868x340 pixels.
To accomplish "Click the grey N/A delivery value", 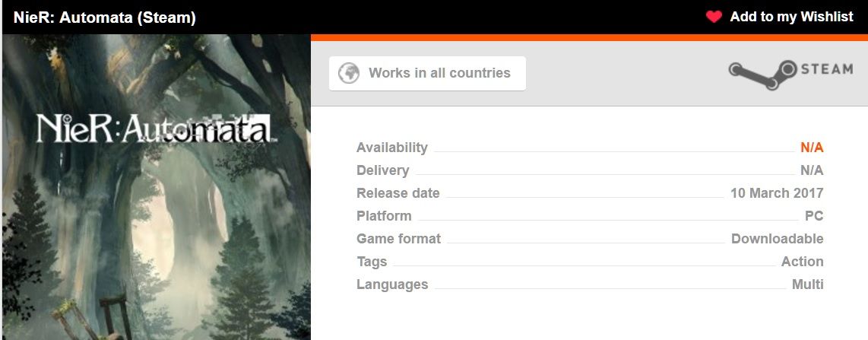I will pyautogui.click(x=812, y=170).
